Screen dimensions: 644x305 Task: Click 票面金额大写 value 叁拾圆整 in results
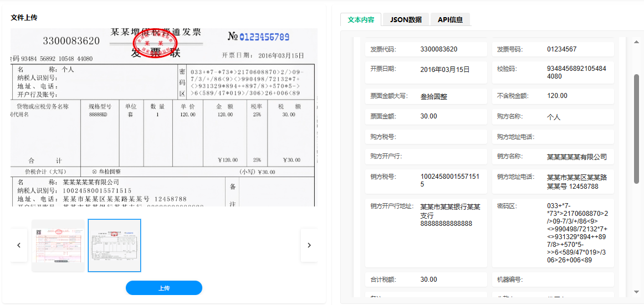click(434, 97)
